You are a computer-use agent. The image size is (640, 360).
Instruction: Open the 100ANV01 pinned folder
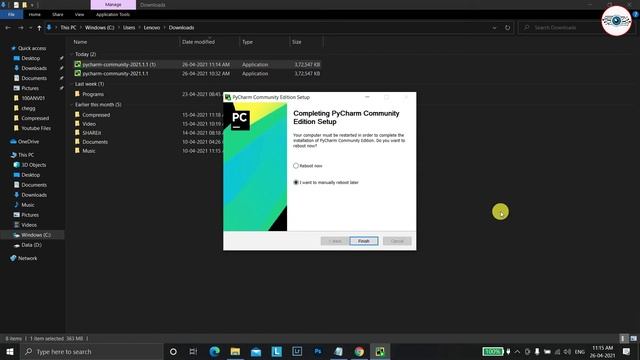pyautogui.click(x=33, y=98)
